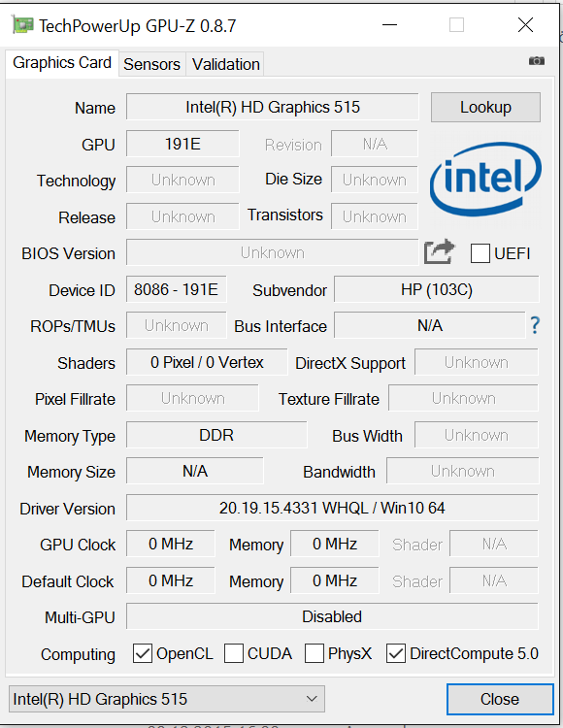
Task: Click the Texture Fillrate field
Action: click(x=464, y=398)
